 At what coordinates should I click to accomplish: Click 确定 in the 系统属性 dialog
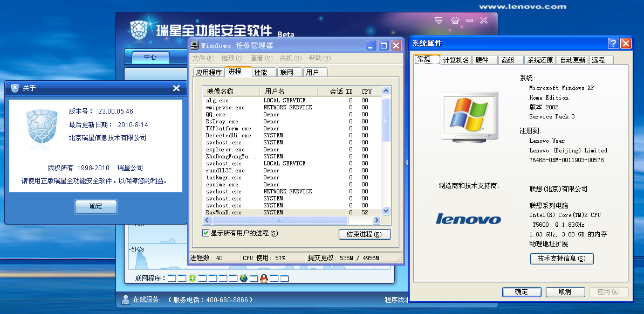522,292
